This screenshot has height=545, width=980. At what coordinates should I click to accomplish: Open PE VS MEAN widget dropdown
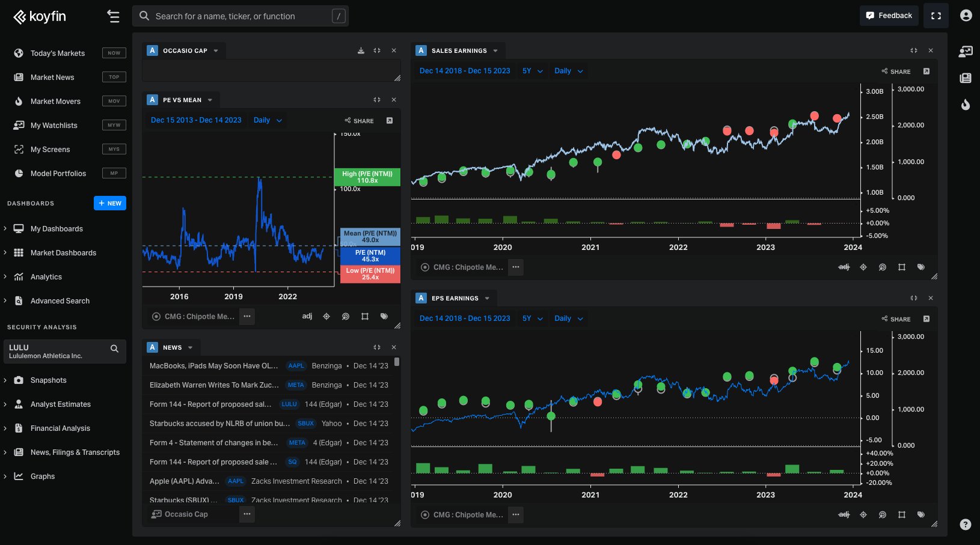pos(210,100)
